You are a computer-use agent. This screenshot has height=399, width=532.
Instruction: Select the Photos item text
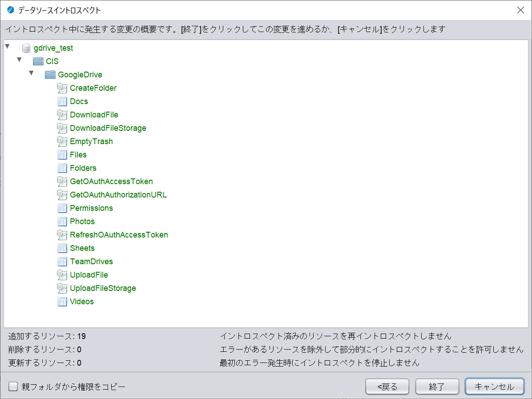82,222
